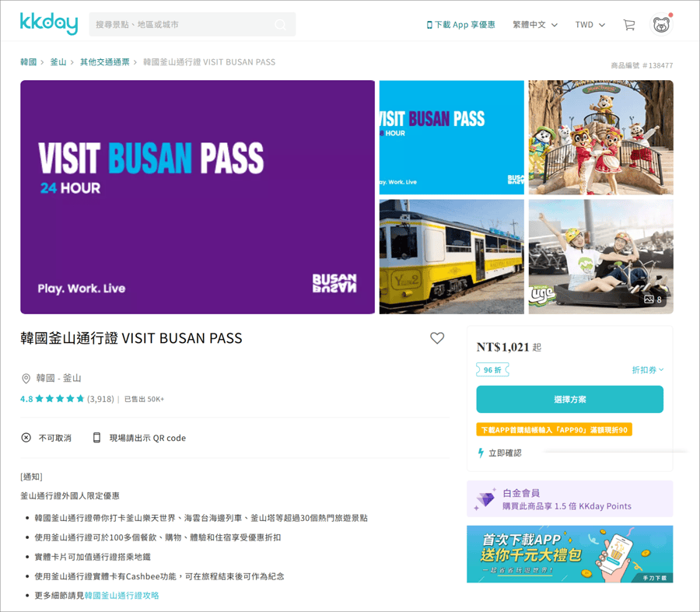Screen dimensions: 700x612
Task: Click the 已售出 50K+ text
Action: click(144, 399)
